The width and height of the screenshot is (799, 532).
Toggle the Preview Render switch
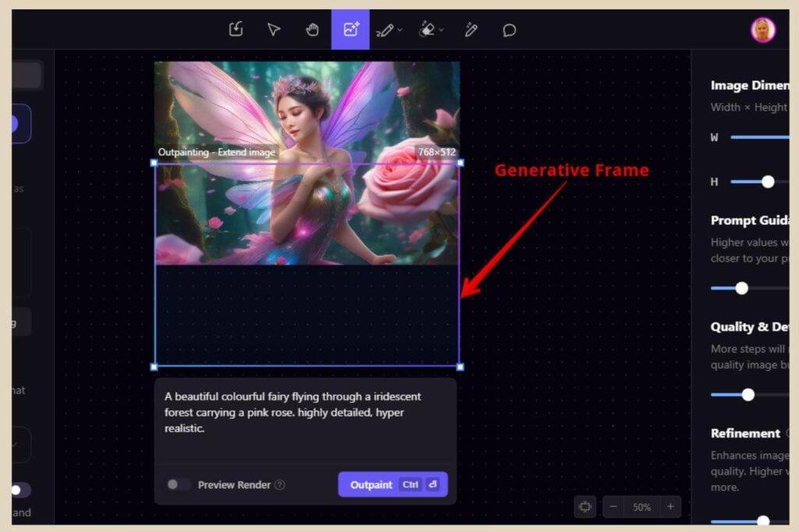coord(178,484)
